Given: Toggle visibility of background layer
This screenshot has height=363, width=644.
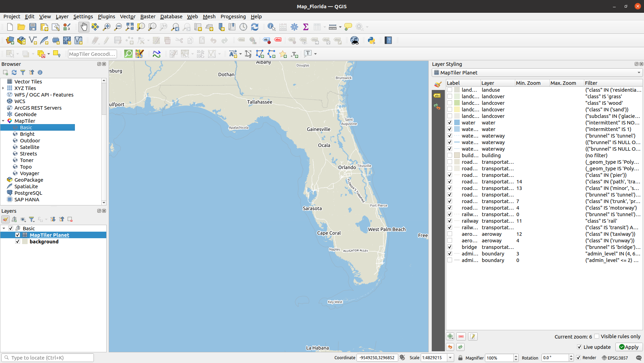Looking at the screenshot, I should [18, 242].
